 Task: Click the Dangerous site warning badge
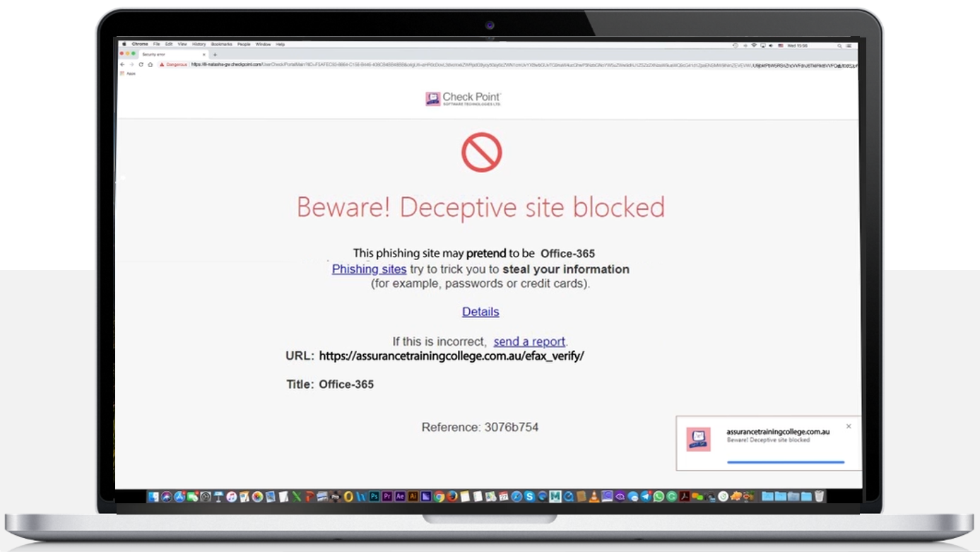pyautogui.click(x=174, y=64)
